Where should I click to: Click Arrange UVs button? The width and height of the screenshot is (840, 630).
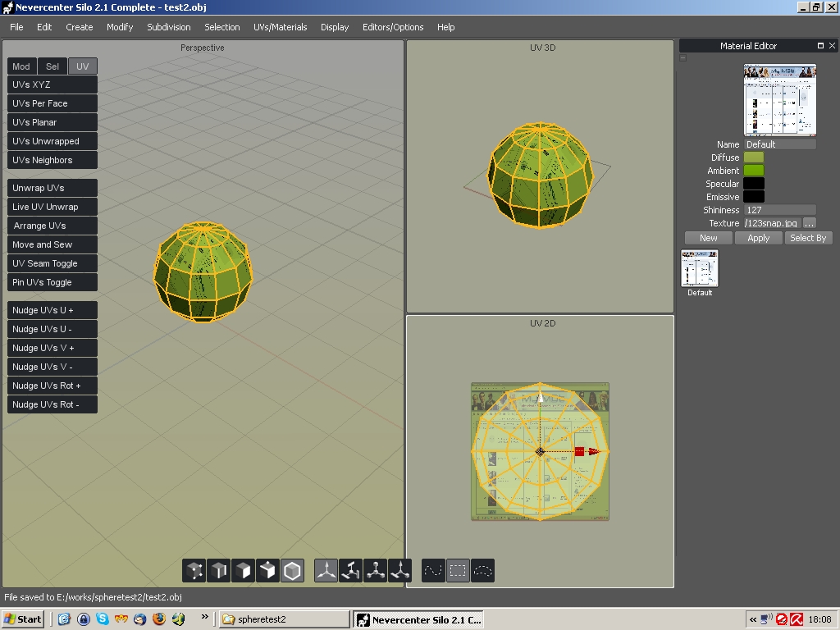(x=52, y=226)
